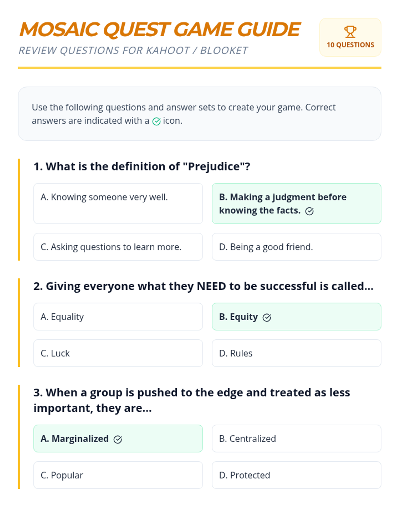The height and width of the screenshot is (532, 399).
Task: Click the question 1 heading about Prejudice
Action: pyautogui.click(x=142, y=166)
